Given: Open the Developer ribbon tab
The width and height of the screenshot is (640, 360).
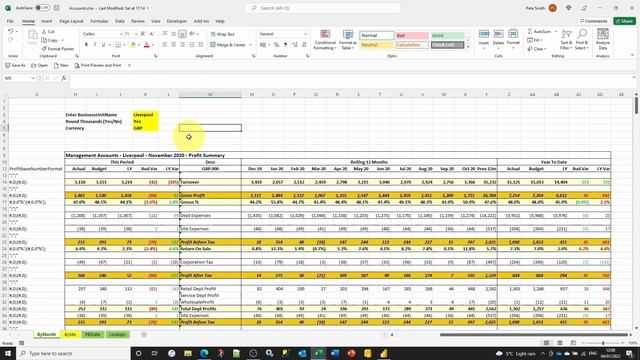Looking at the screenshot, I should tap(177, 21).
